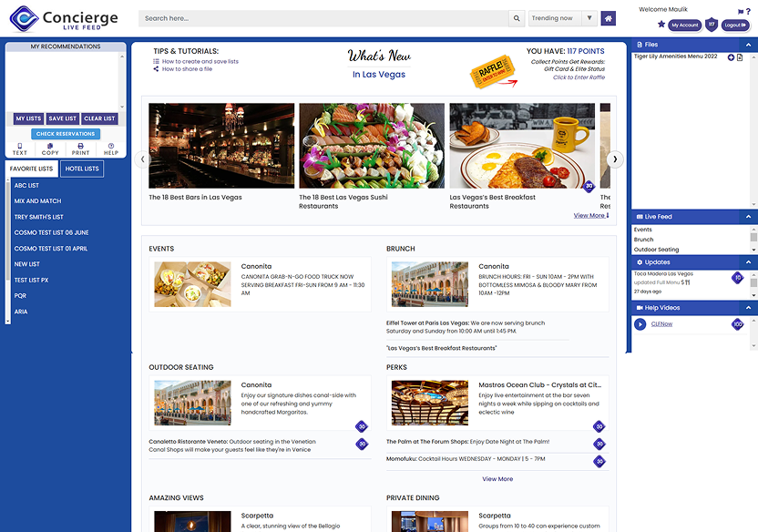Viewport: 758px width, 532px height.
Task: Open The 18 Best Bars in Las Vegas image
Action: (x=221, y=146)
